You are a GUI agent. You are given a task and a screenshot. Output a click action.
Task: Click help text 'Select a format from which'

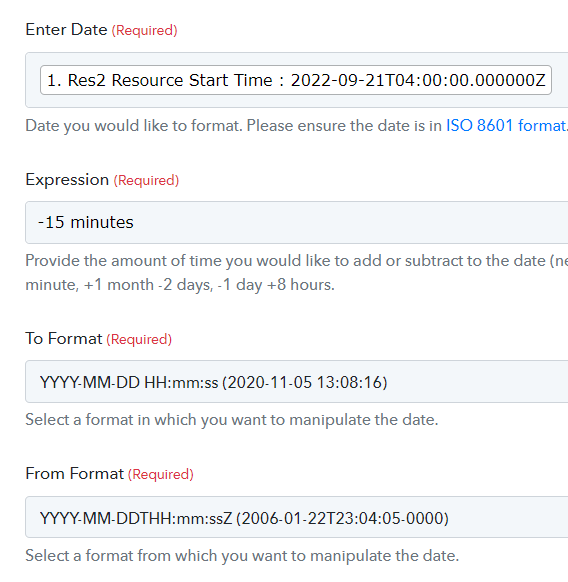click(x=242, y=556)
